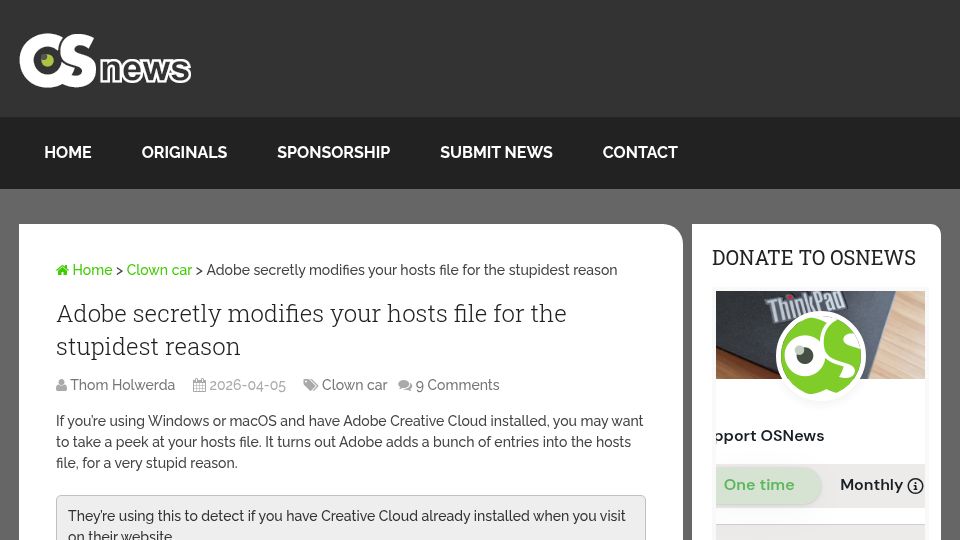The width and height of the screenshot is (960, 540).
Task: Select the Monthly donation option
Action: (871, 485)
